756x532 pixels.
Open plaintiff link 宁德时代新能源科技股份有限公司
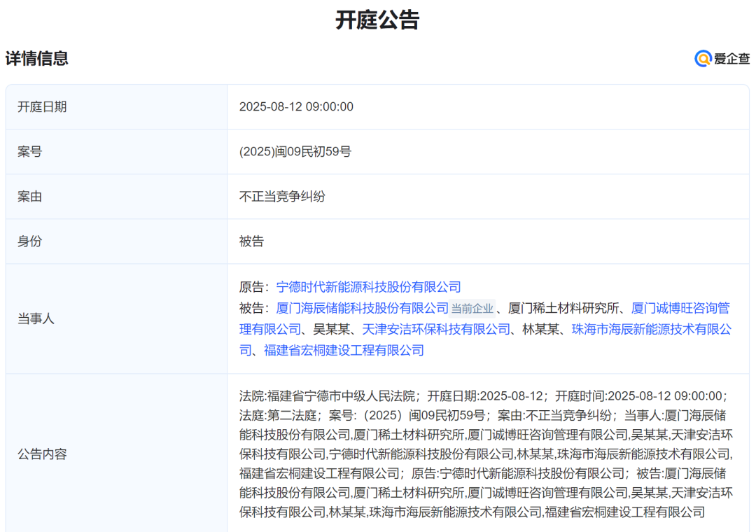pyautogui.click(x=368, y=287)
